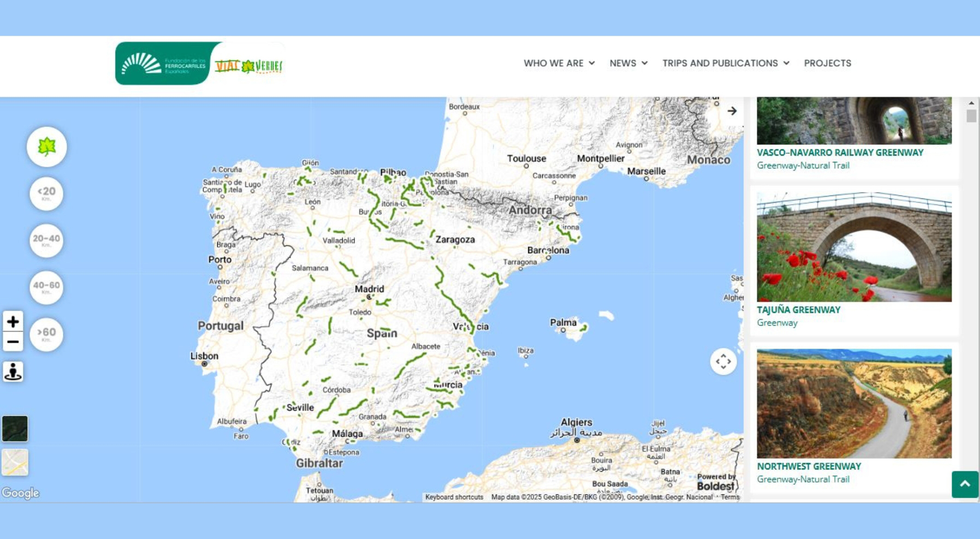Click the 'Greenway' subtitle under Tajuña
980x539 pixels.
[x=777, y=323]
